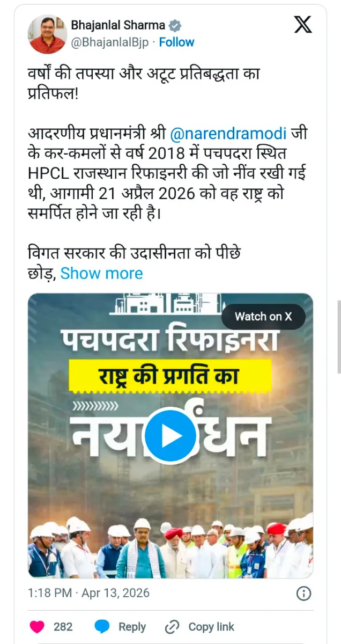Viewport: 341px width, 644px height.
Task: Open the @BhajanlalBjp handle link
Action: pos(109,42)
